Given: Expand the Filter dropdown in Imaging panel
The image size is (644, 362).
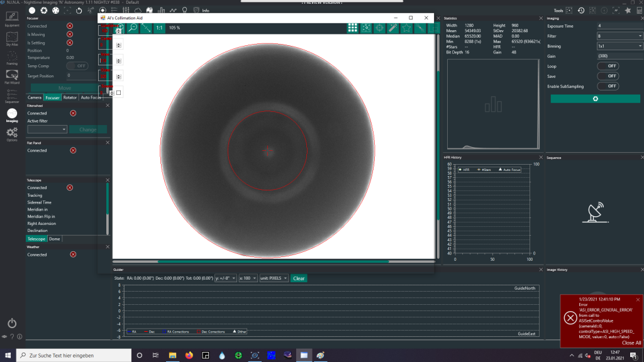Looking at the screenshot, I should pyautogui.click(x=619, y=36).
